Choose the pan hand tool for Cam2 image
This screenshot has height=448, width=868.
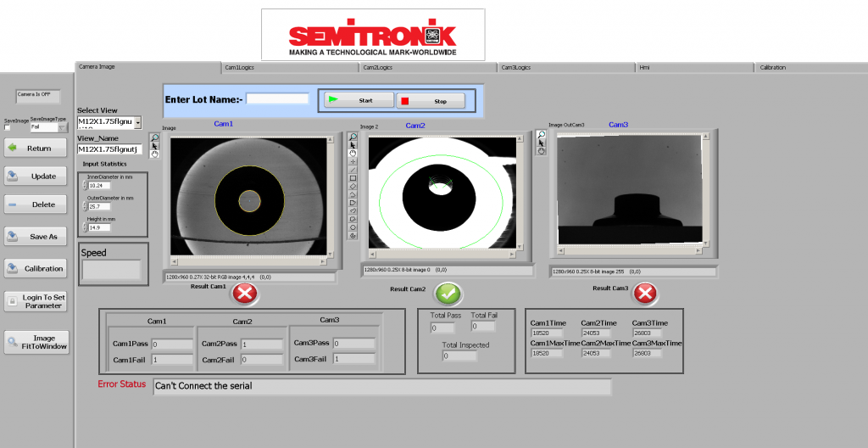pos(353,153)
